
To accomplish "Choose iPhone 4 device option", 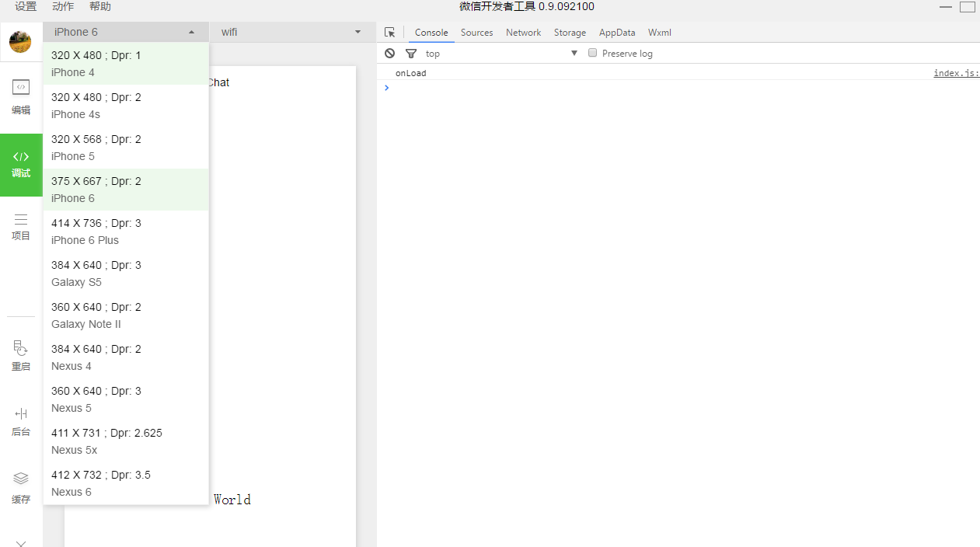I will (x=126, y=64).
